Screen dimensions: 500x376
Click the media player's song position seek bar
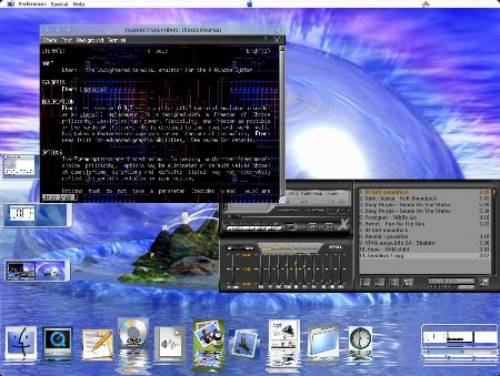(287, 217)
